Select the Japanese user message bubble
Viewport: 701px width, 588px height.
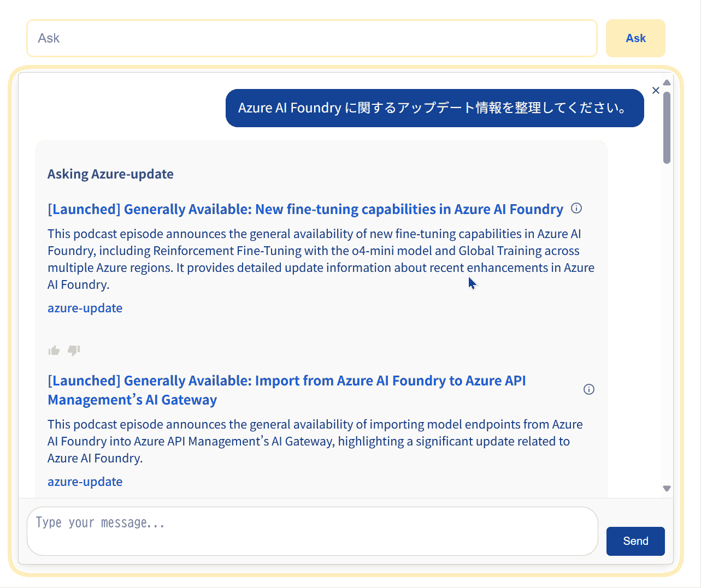pyautogui.click(x=435, y=108)
